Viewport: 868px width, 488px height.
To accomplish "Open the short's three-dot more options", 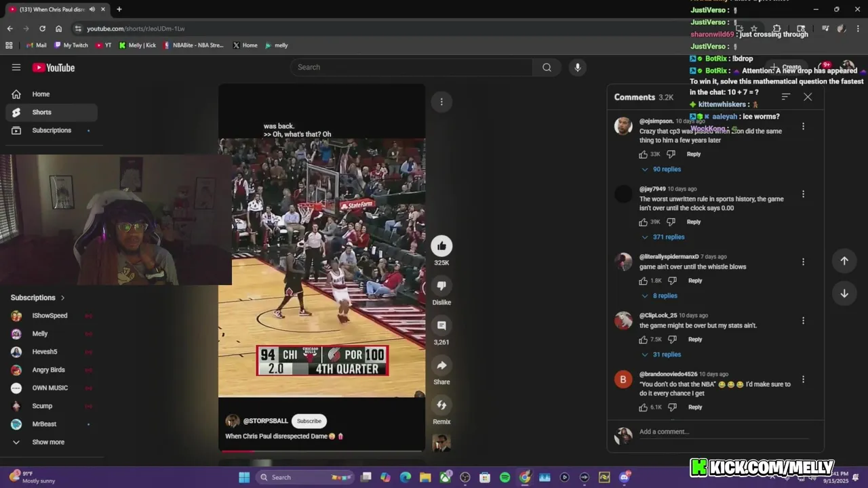I will click(441, 102).
